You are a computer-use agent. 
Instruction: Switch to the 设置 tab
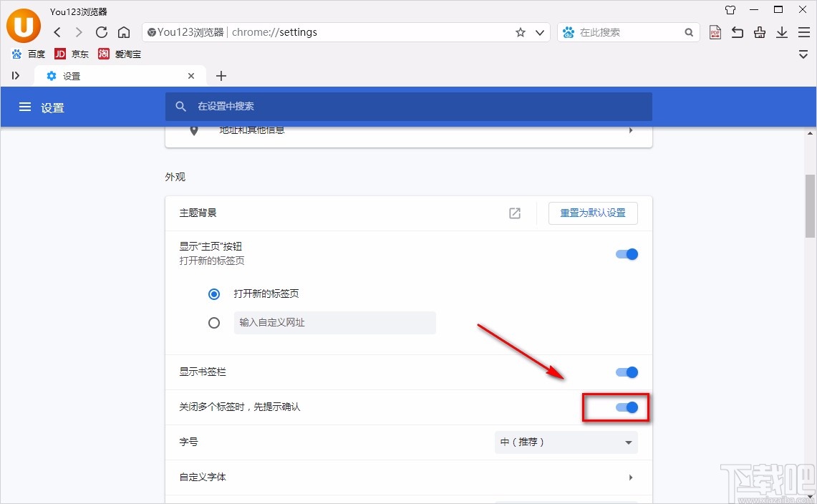72,75
